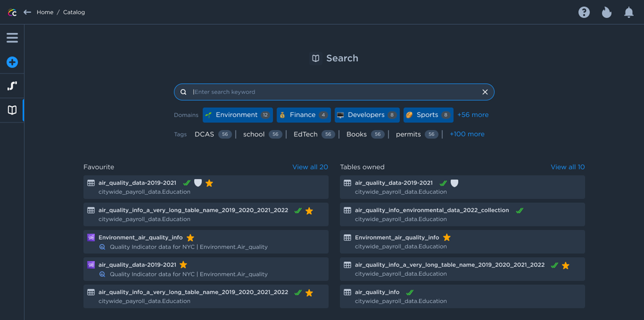Screen dimensions: 644x320
Task: Toggle star on Environment_air_quality_info in Tables owned
Action: pos(446,237)
